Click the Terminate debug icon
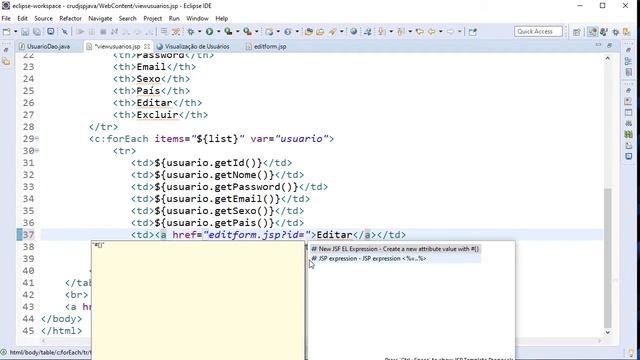Viewport: 640px width, 360px height. [103, 31]
